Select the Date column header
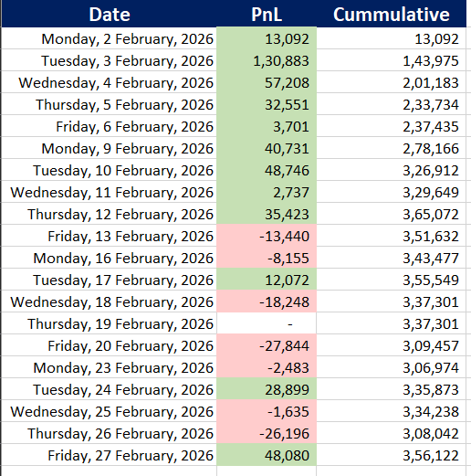The height and width of the screenshot is (476, 471). pos(110,14)
